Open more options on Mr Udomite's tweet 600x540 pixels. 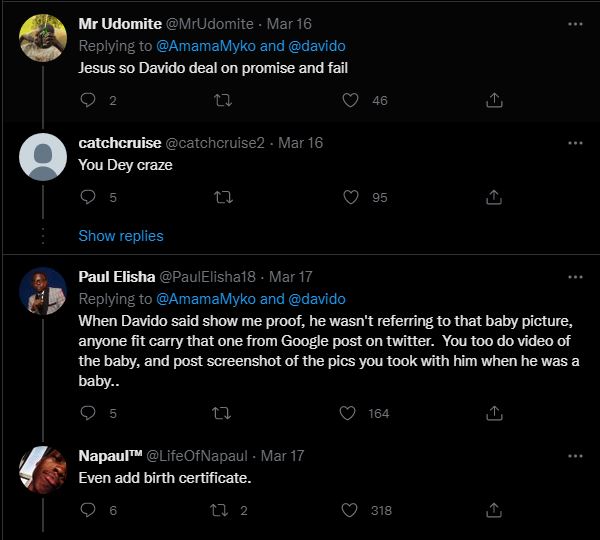[x=575, y=24]
